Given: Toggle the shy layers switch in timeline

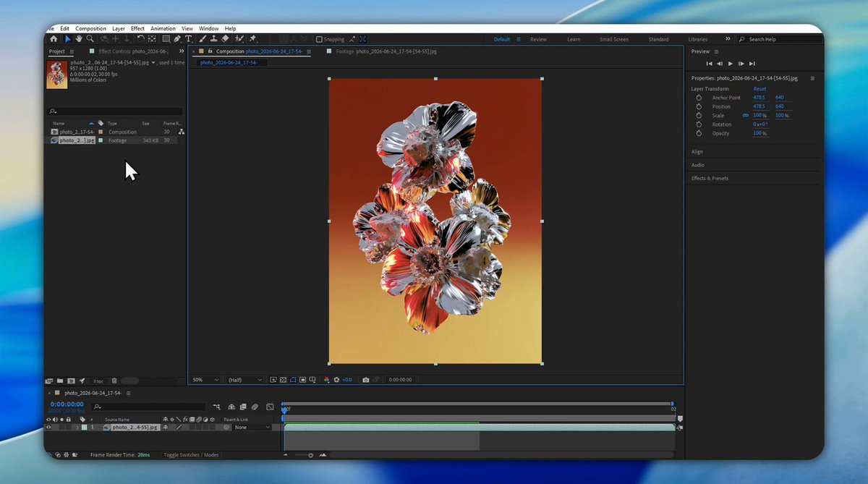Looking at the screenshot, I should point(231,407).
